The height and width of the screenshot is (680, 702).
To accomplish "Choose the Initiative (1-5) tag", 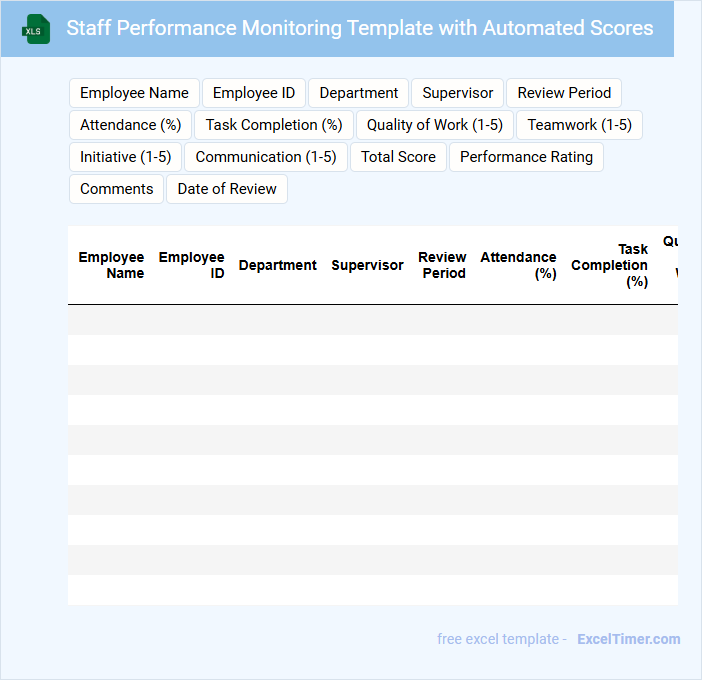I will 125,157.
